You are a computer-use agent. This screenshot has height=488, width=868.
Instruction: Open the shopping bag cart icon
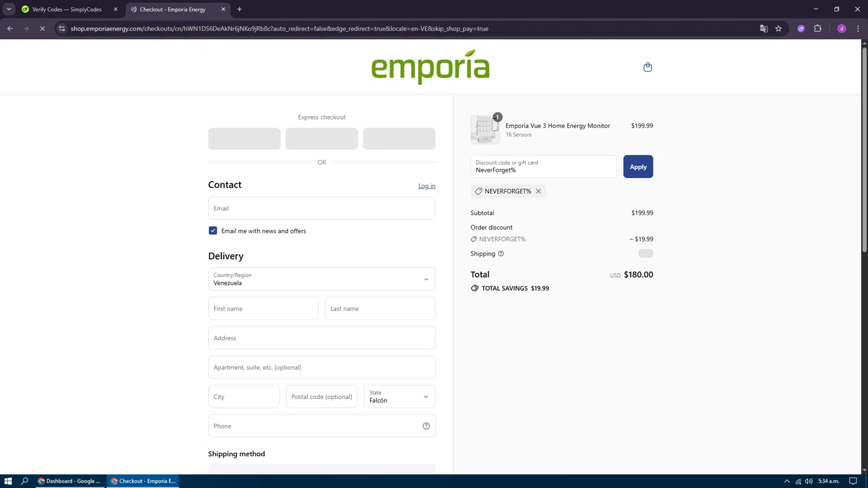[x=648, y=67]
